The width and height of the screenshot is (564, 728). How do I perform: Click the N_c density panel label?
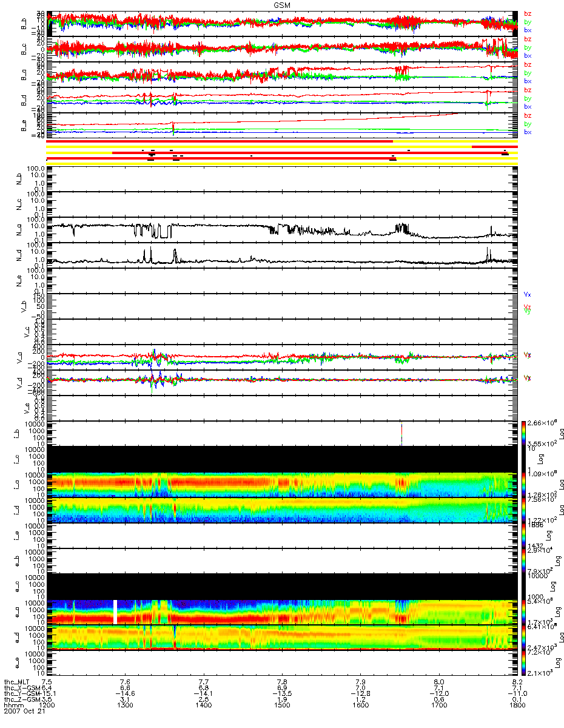pos(18,204)
